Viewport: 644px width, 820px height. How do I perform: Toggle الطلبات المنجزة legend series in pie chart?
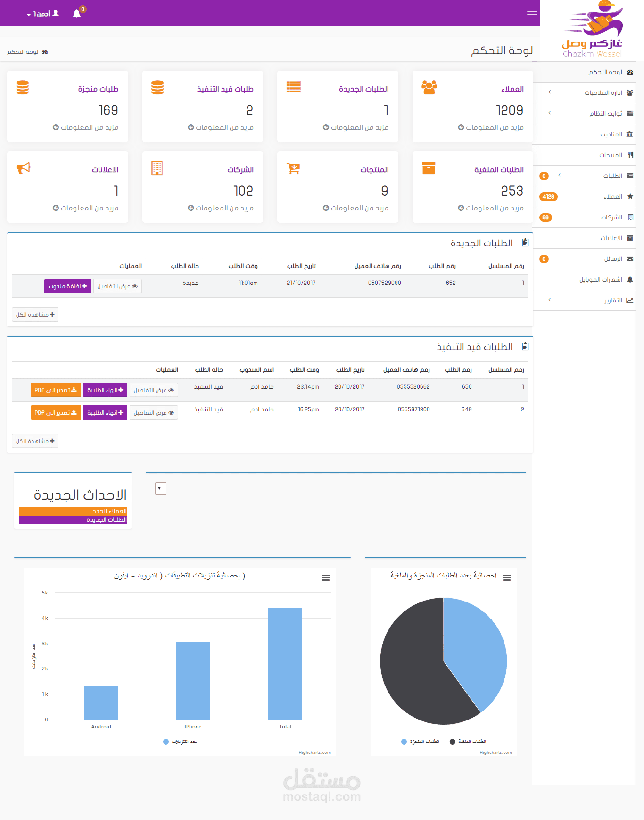tap(420, 742)
